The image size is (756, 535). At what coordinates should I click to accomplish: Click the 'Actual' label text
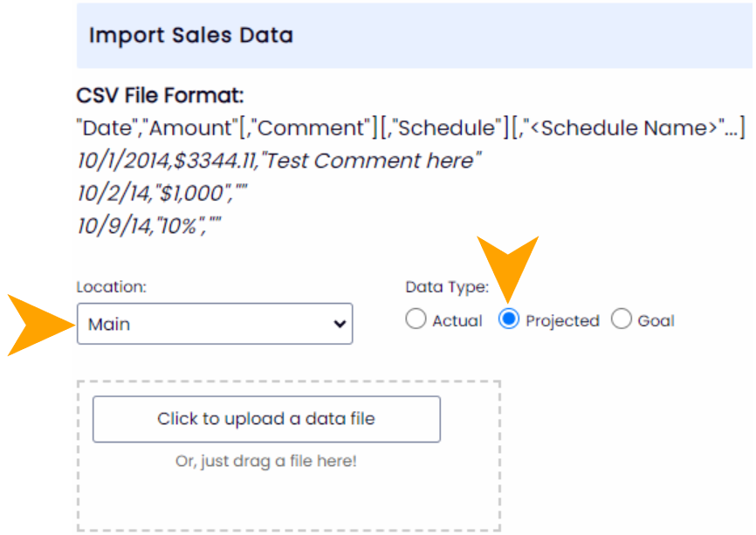457,321
